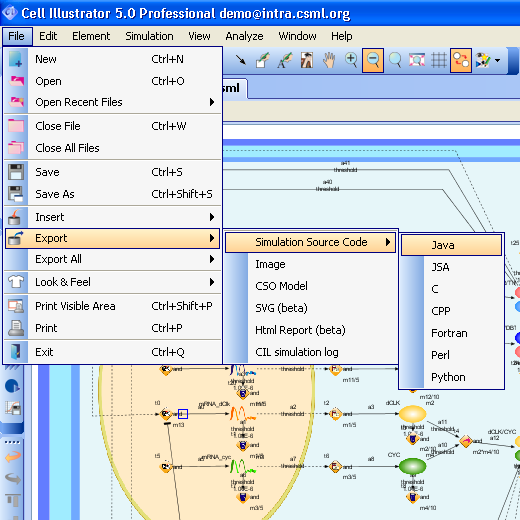The image size is (520, 520).
Task: Click the plain magnifier zoom reset icon
Action: tap(395, 60)
